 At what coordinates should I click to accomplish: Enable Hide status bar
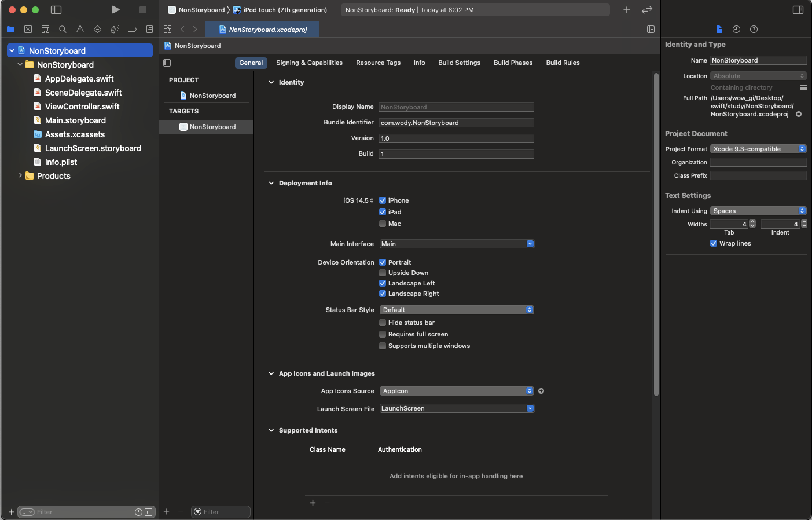tap(383, 323)
